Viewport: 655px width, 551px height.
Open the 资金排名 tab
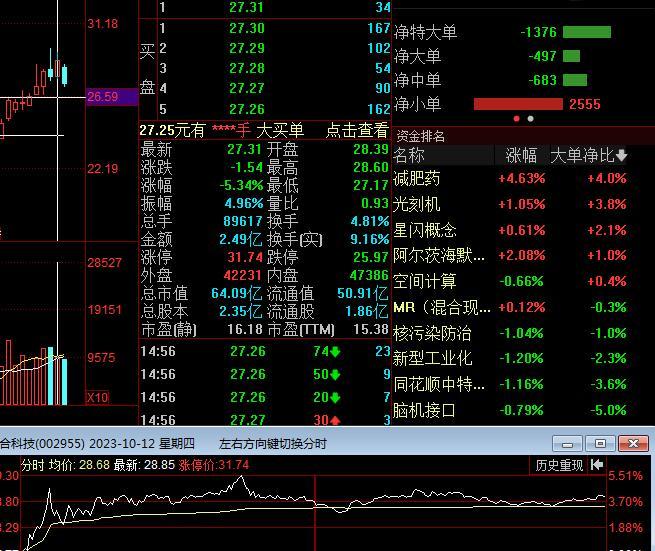[x=420, y=136]
